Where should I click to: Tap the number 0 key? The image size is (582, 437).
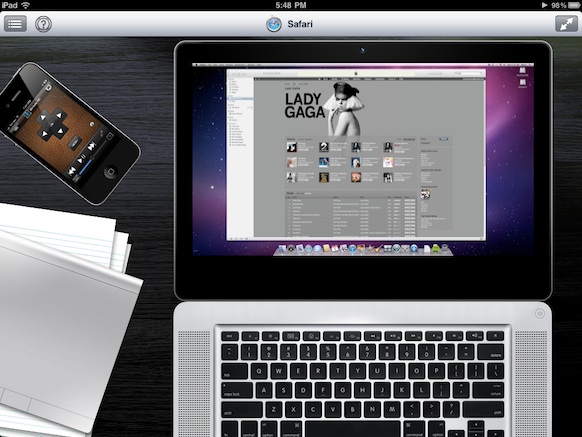[x=426, y=351]
